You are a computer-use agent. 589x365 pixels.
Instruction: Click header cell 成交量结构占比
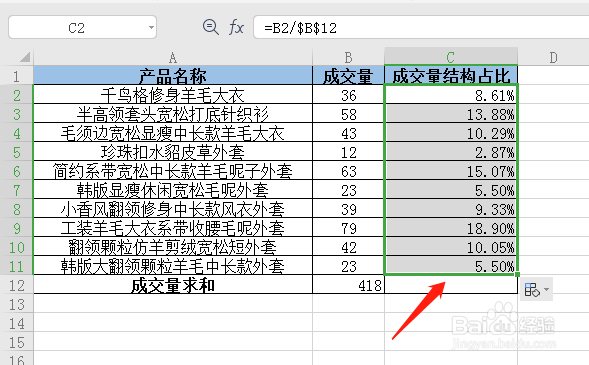coord(451,75)
